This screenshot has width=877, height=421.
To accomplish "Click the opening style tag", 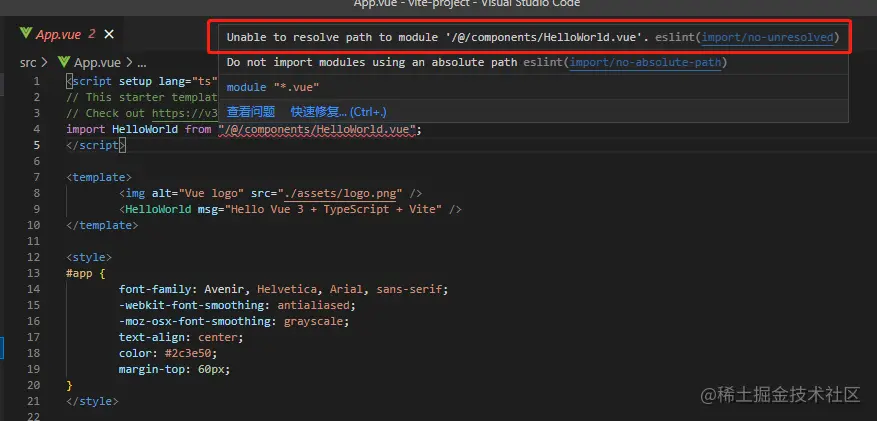I will point(89,258).
